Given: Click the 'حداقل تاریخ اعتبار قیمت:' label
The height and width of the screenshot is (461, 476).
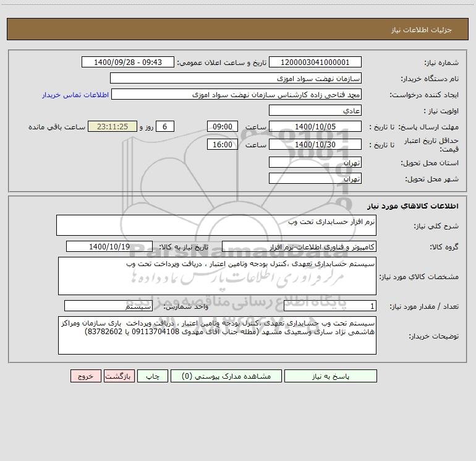Looking at the screenshot, I should [431, 145].
